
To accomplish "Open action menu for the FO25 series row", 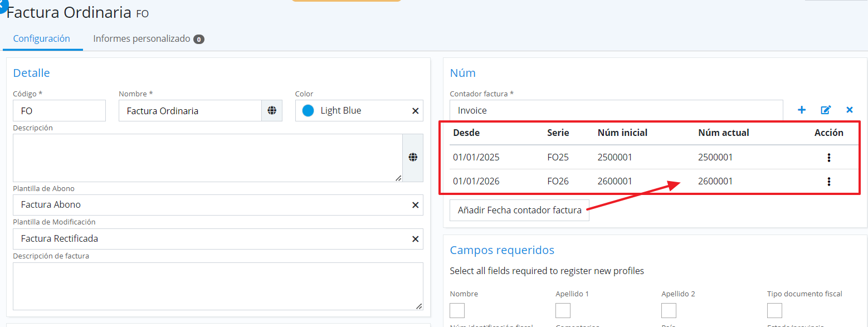I will click(x=829, y=158).
